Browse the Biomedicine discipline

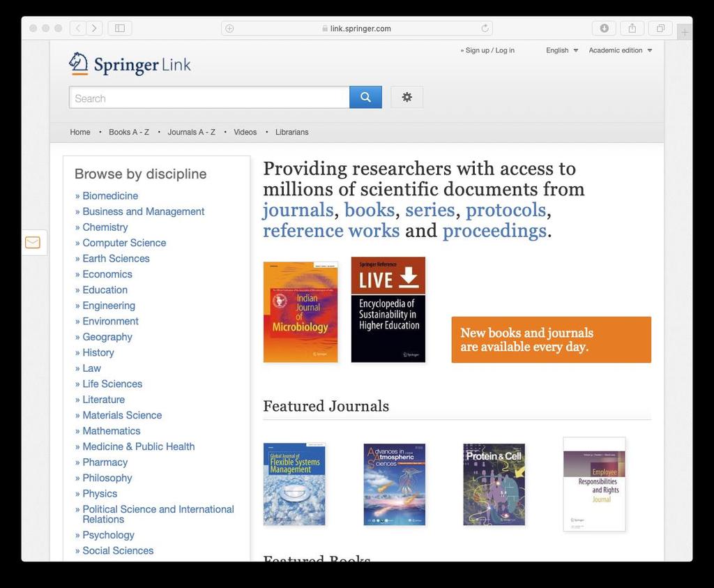tap(110, 196)
